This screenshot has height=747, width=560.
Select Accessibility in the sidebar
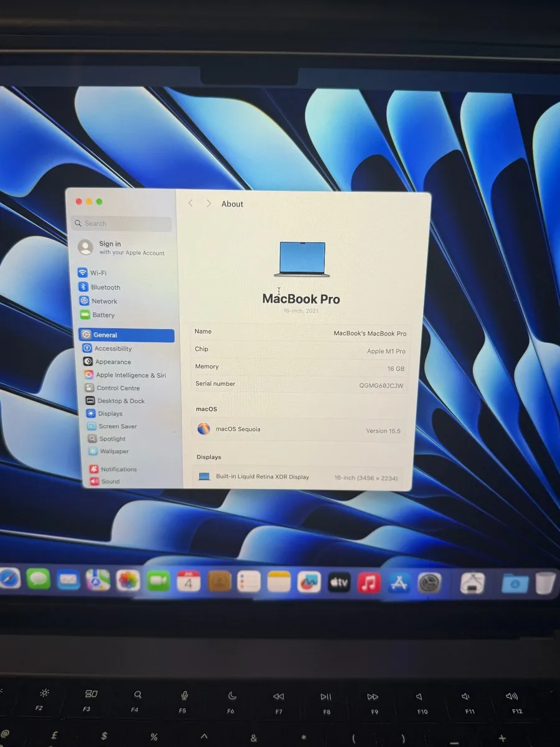(x=113, y=349)
